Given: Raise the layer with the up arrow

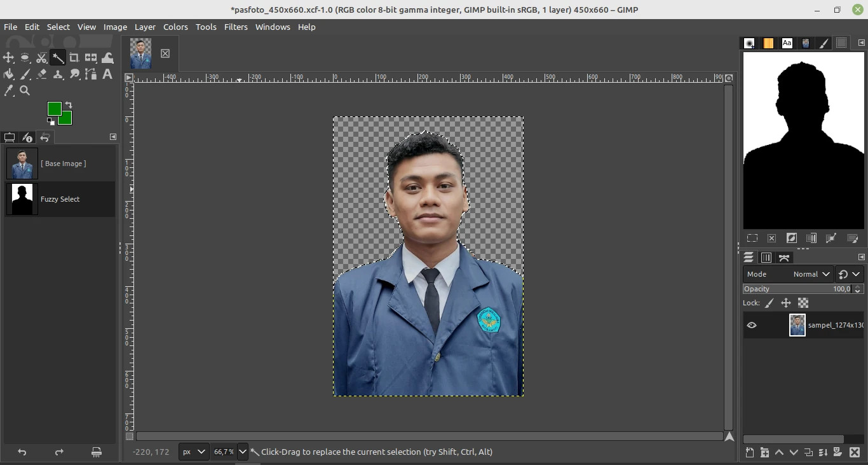Looking at the screenshot, I should click(x=779, y=453).
